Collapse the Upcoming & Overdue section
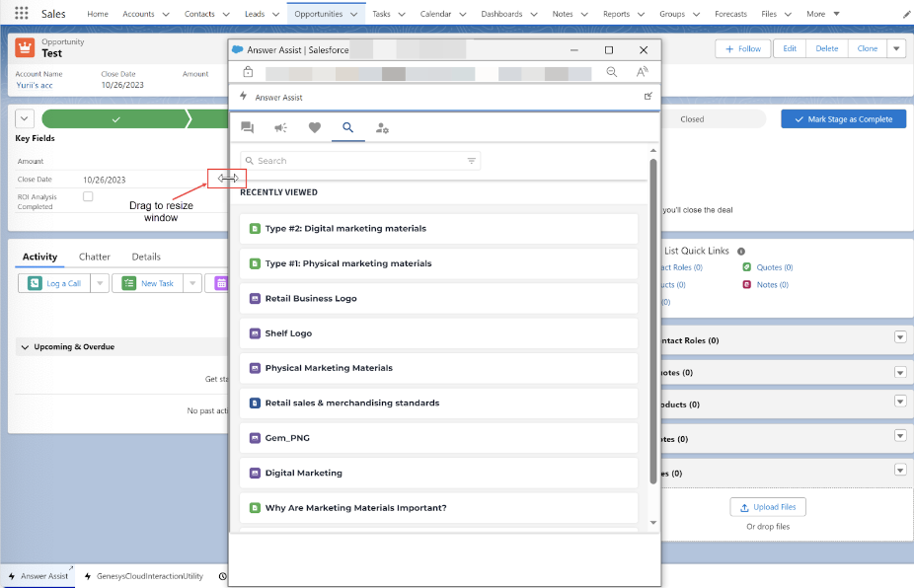The image size is (914, 588). coord(25,346)
